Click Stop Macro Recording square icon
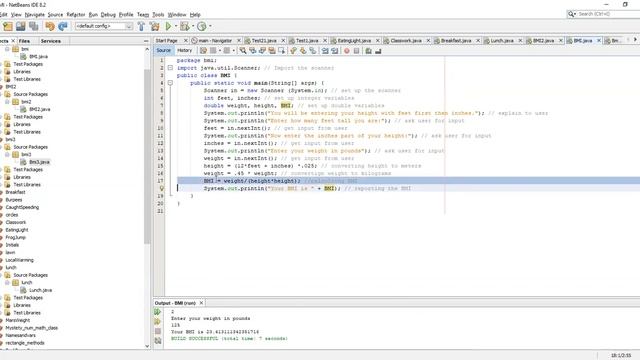 tap(356, 51)
